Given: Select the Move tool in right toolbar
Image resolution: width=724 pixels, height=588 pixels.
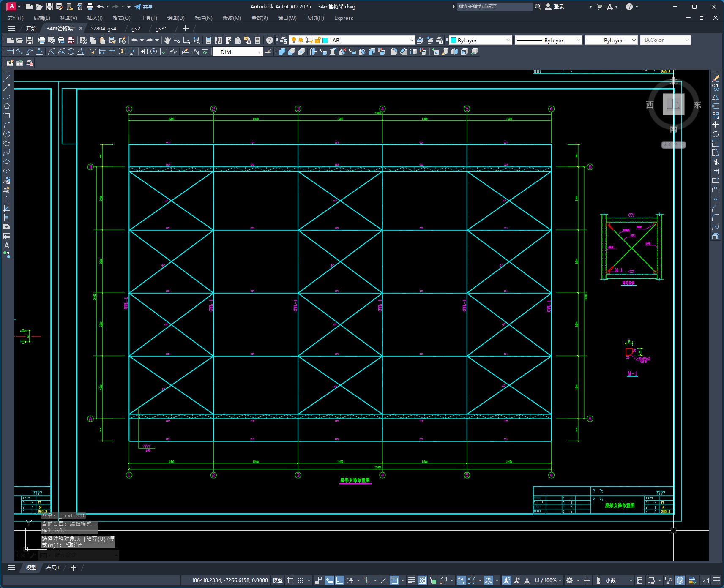Looking at the screenshot, I should point(715,125).
